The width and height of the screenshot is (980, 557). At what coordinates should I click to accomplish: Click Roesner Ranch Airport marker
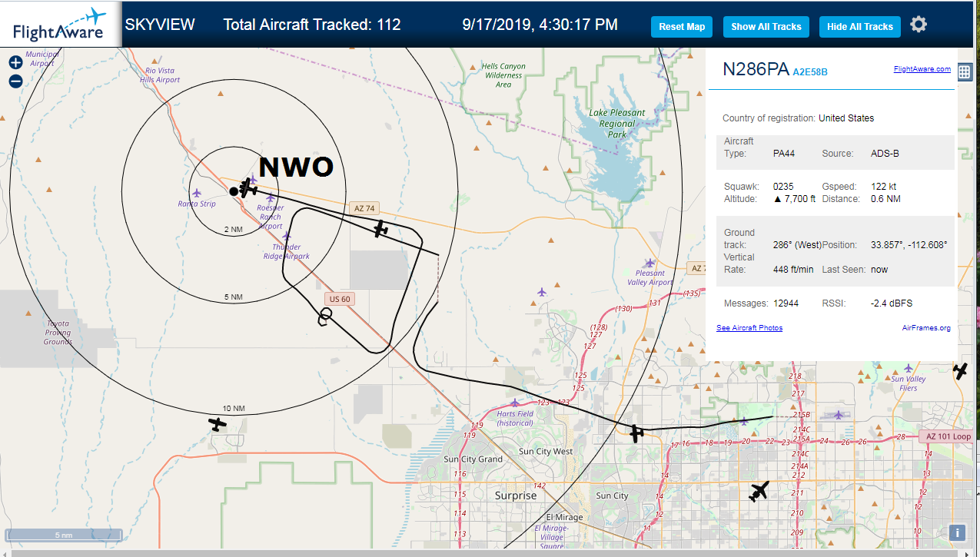coord(270,199)
